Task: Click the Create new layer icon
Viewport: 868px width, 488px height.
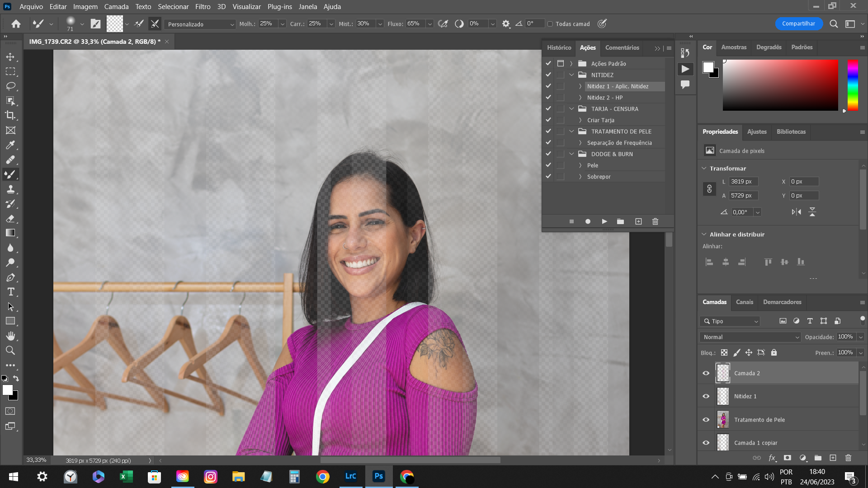Action: point(833,458)
